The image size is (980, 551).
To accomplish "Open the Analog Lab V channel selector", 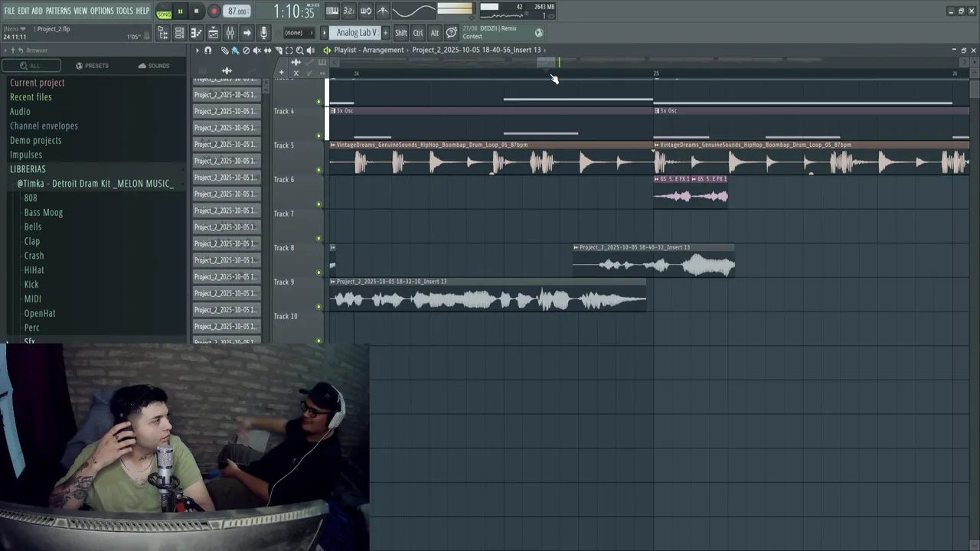I will tap(356, 33).
